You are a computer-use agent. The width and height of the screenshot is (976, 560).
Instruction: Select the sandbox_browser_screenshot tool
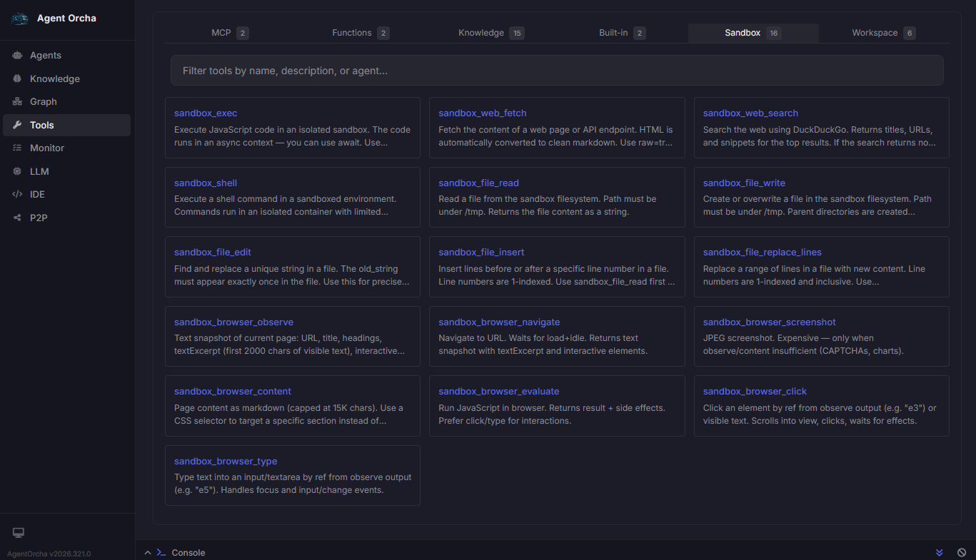pos(770,322)
